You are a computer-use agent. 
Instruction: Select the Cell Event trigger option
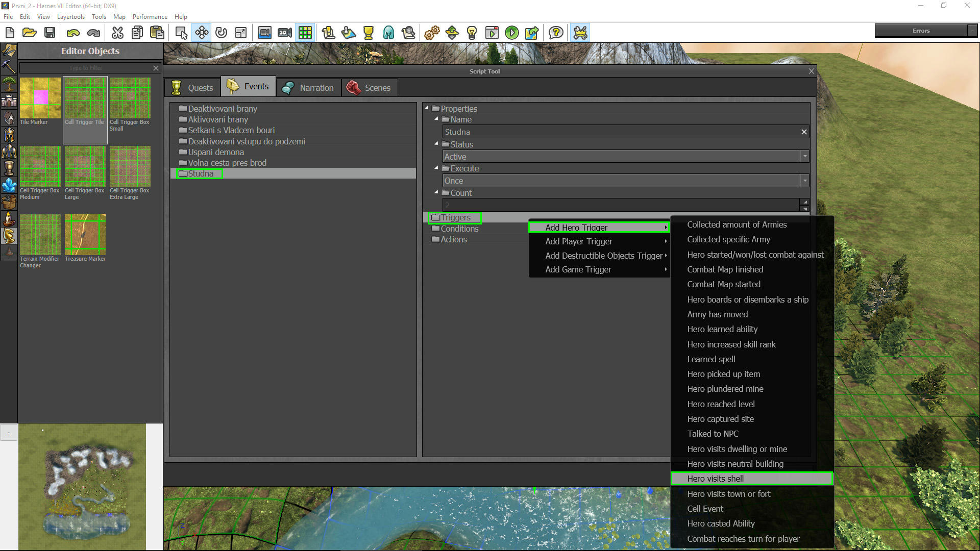point(752,509)
